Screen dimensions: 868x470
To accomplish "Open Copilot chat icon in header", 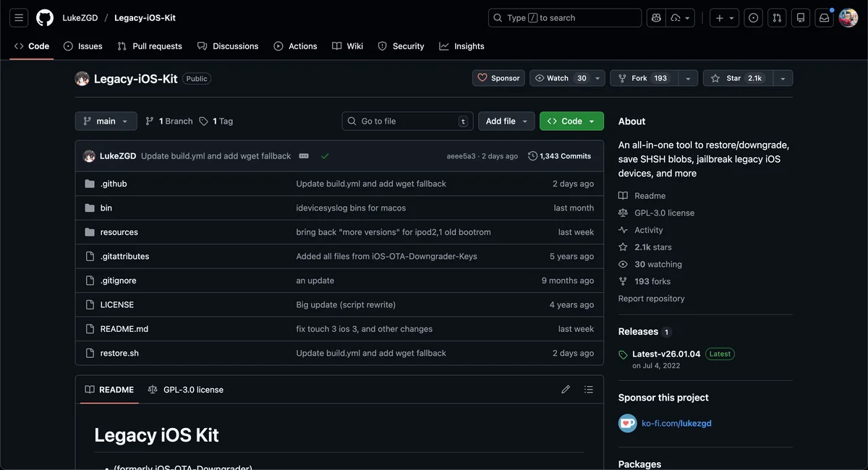I will tap(655, 18).
